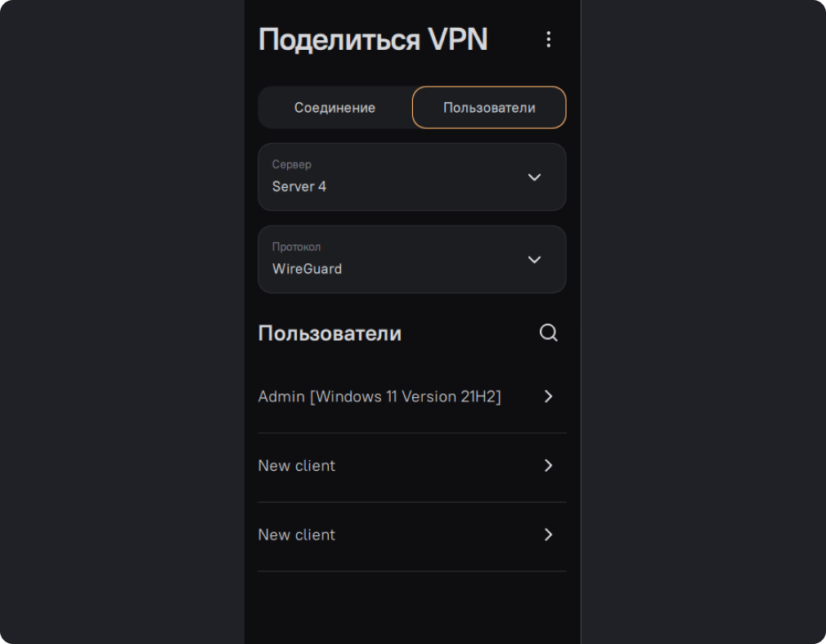Select the Пользователи tab
Image resolution: width=826 pixels, height=644 pixels.
[489, 108]
